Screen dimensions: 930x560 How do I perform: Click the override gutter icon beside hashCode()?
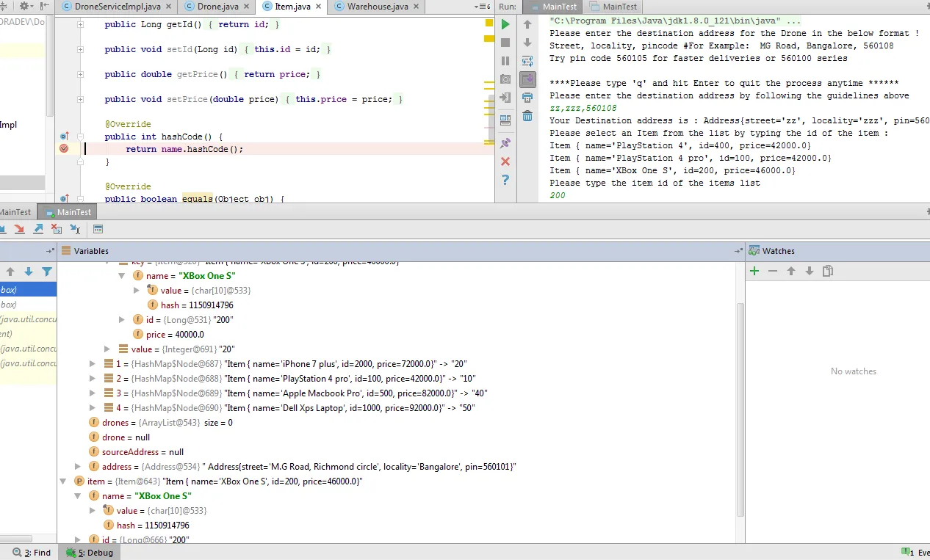(x=64, y=137)
